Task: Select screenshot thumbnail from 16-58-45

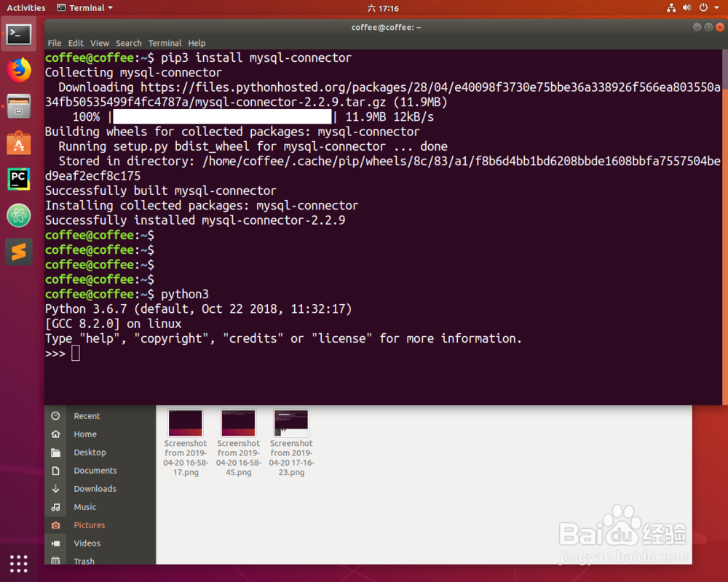Action: click(x=238, y=423)
